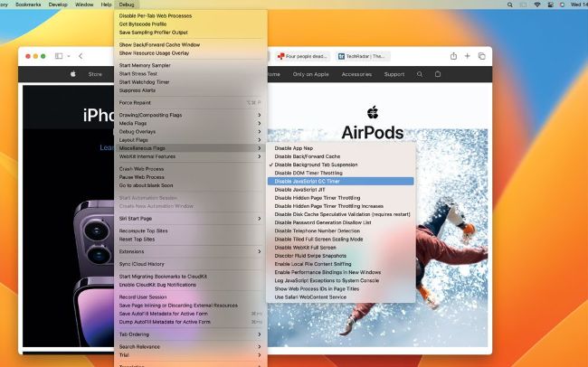Open the Support link
This screenshot has width=588, height=367.
(394, 74)
